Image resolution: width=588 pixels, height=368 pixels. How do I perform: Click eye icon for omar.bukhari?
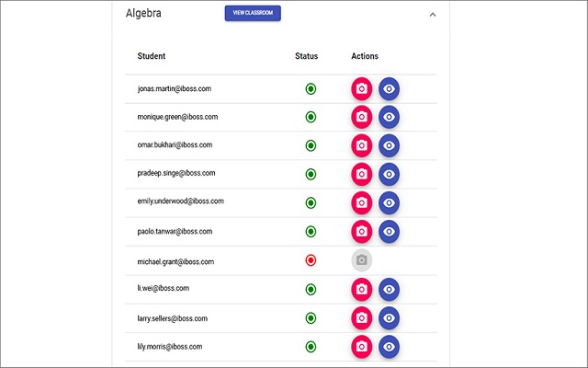390,146
